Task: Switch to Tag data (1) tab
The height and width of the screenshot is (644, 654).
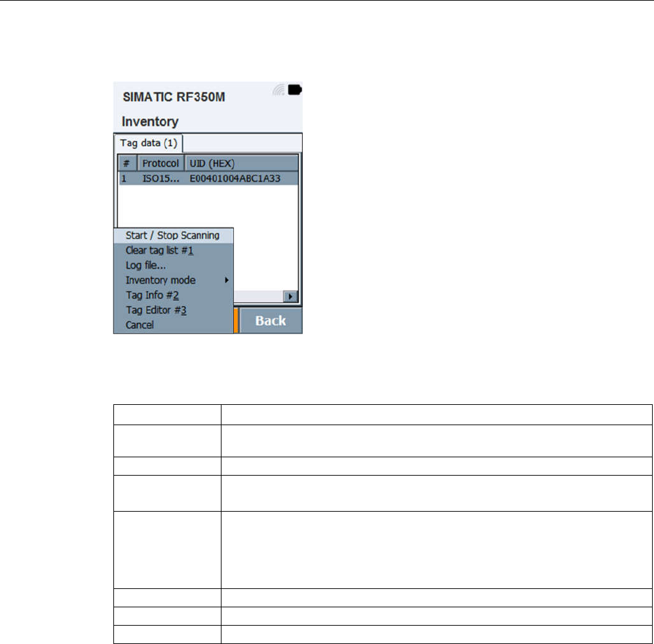Action: coord(149,143)
